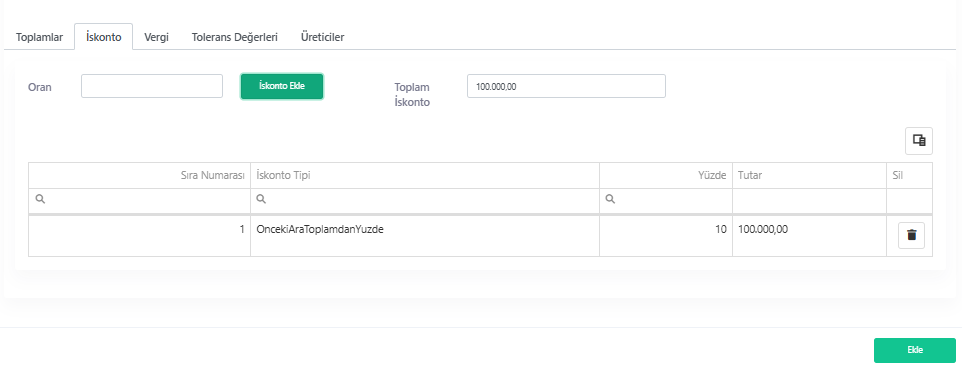
Task: Click the 100.000,00 Tutar cell
Action: click(809, 236)
